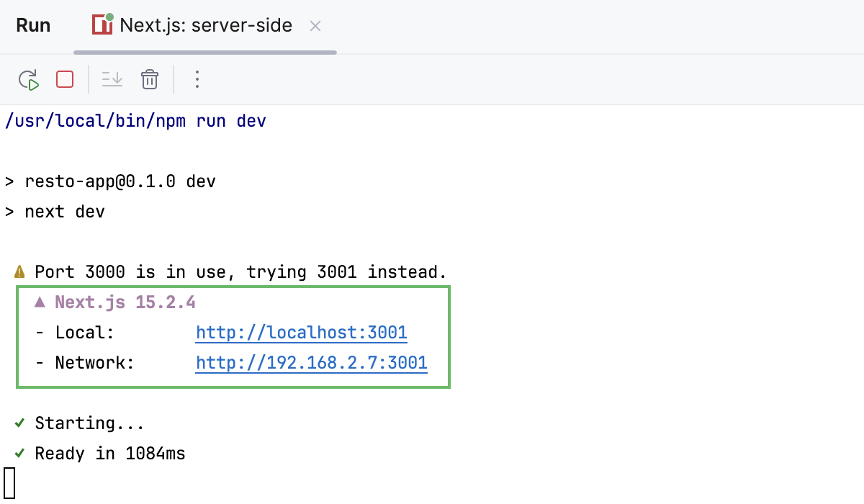Open the kebab menu for more run options
This screenshot has height=504, width=864.
[x=197, y=79]
